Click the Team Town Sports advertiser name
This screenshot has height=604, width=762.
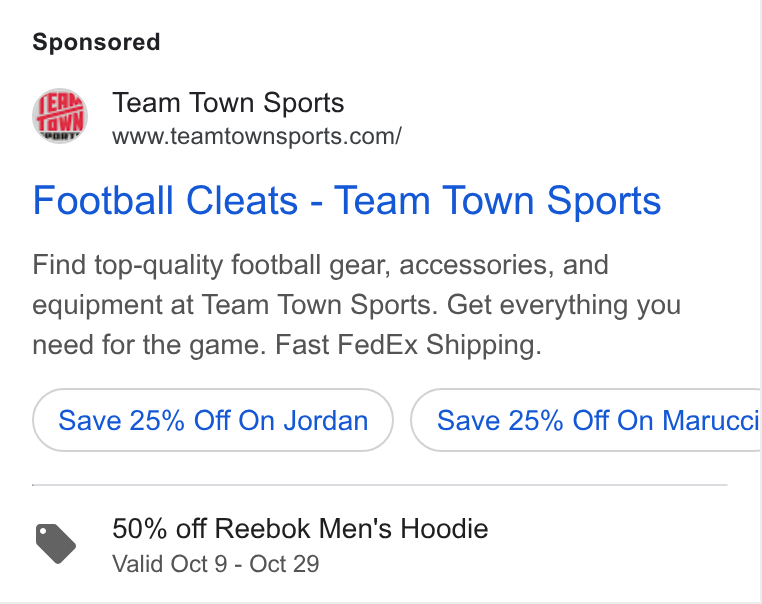pos(228,103)
